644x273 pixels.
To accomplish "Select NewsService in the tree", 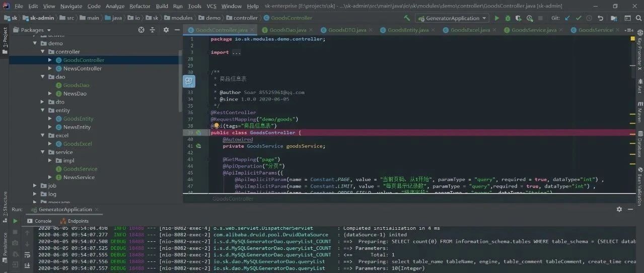I will tap(79, 177).
